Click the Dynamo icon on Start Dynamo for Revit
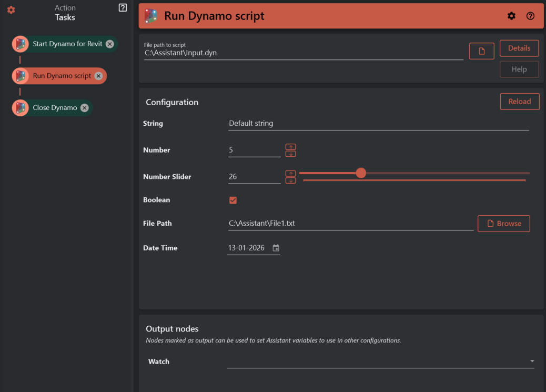This screenshot has height=392, width=546. point(19,44)
